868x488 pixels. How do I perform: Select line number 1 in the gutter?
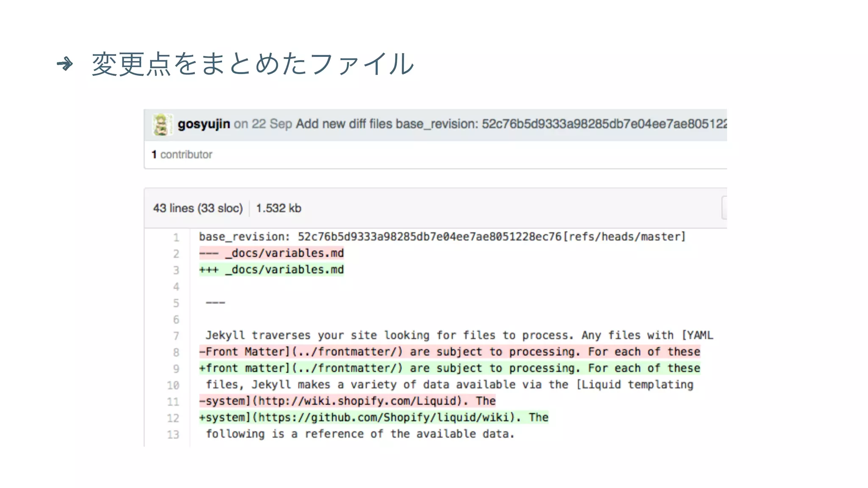point(176,237)
